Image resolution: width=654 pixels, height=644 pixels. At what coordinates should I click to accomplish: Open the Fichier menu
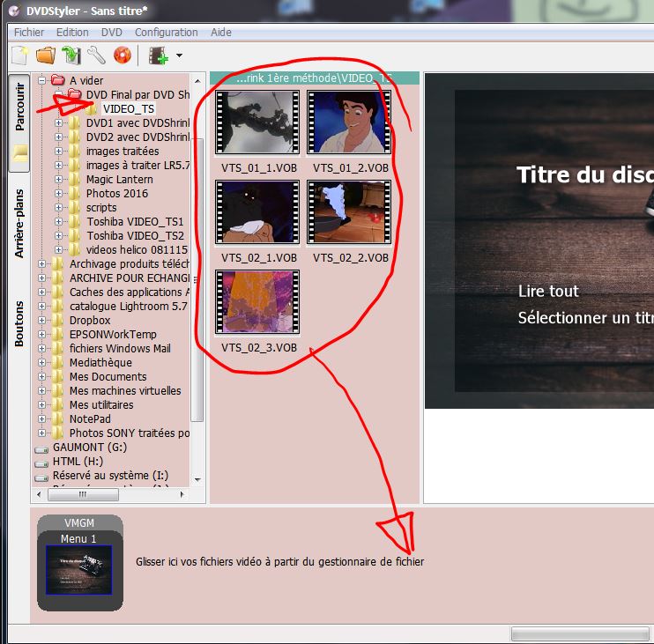(x=29, y=32)
